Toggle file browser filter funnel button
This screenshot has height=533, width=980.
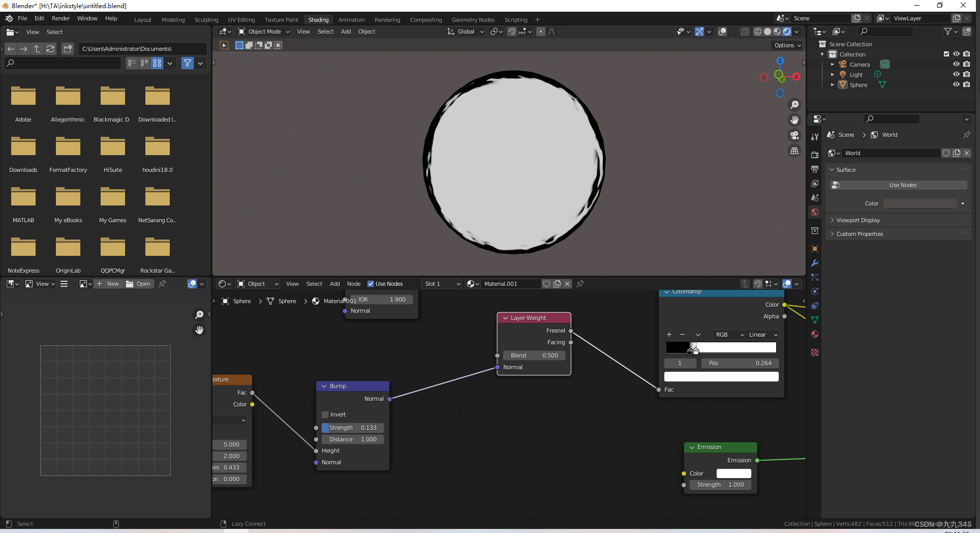coord(188,63)
